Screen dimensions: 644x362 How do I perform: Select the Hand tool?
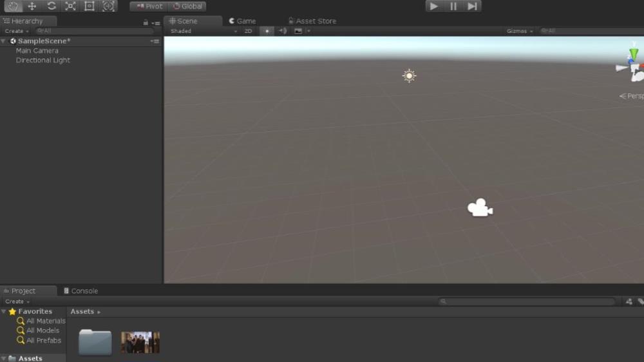[x=13, y=6]
